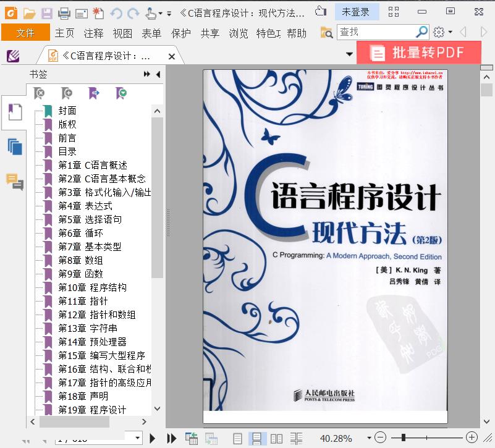This screenshot has height=448, width=495.
Task: Click the zoom slider handle
Action: click(404, 437)
